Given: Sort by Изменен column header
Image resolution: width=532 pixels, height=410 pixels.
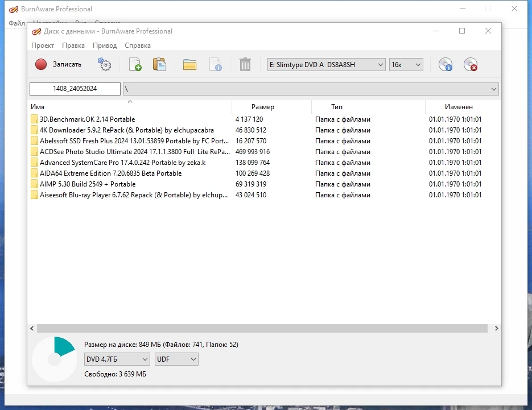Looking at the screenshot, I should tap(463, 107).
